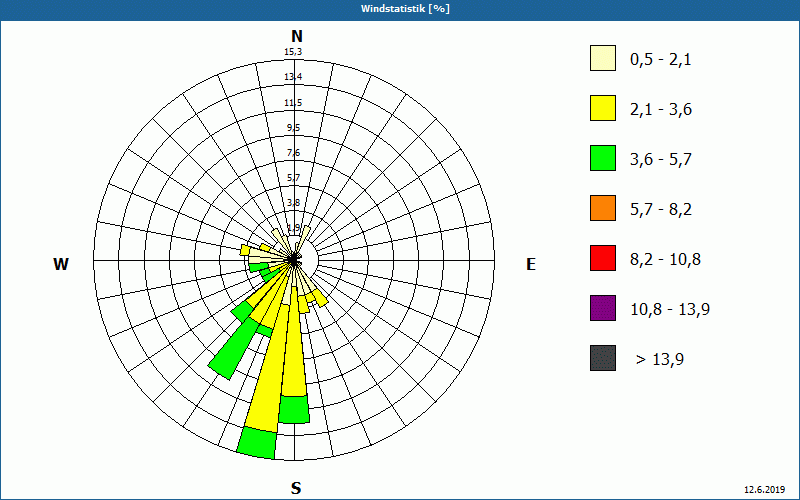Click the 9,5 ring scale value

click(293, 128)
